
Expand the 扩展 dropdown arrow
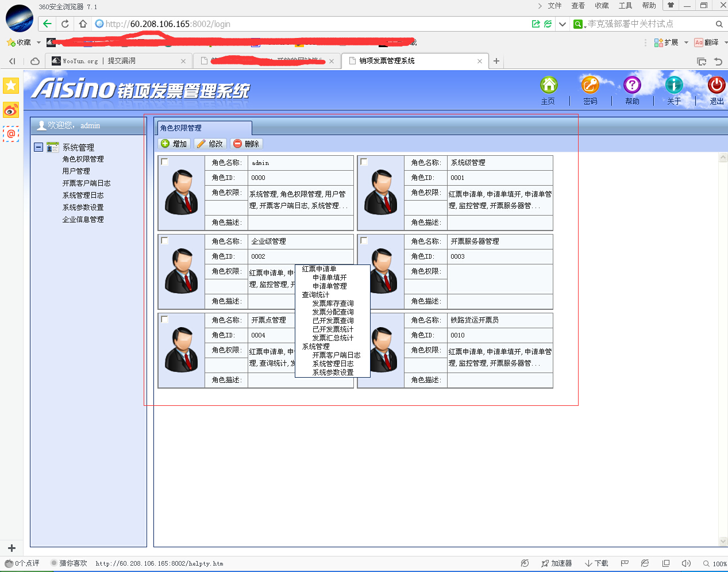686,43
